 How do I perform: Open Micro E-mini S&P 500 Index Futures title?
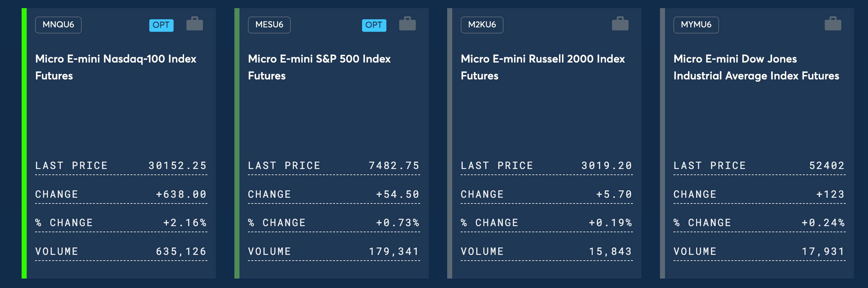point(319,67)
